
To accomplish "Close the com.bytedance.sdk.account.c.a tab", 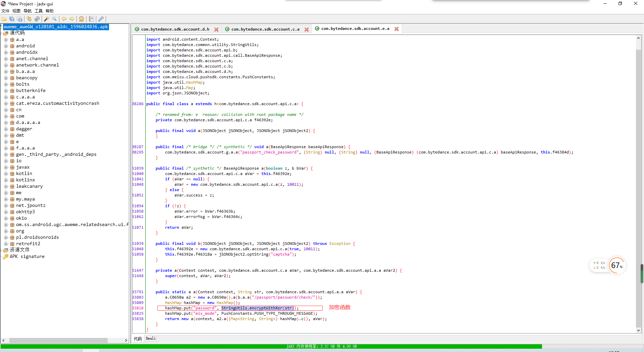I will pos(307,30).
